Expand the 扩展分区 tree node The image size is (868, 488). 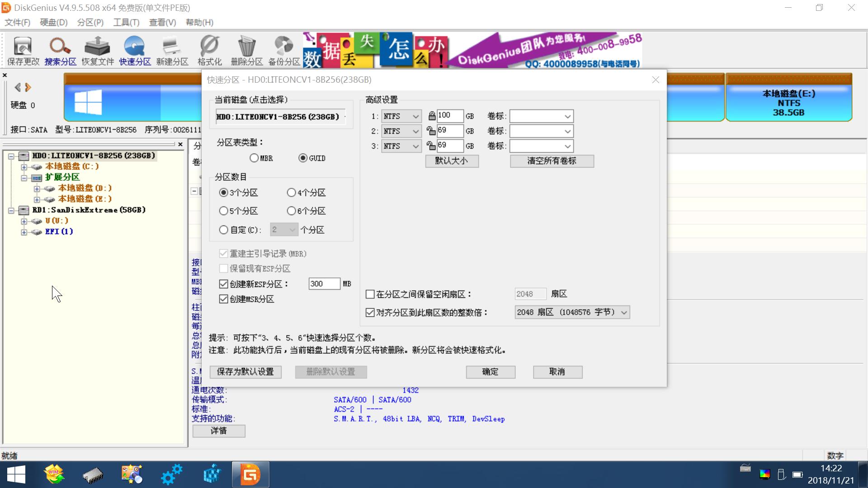click(x=25, y=177)
